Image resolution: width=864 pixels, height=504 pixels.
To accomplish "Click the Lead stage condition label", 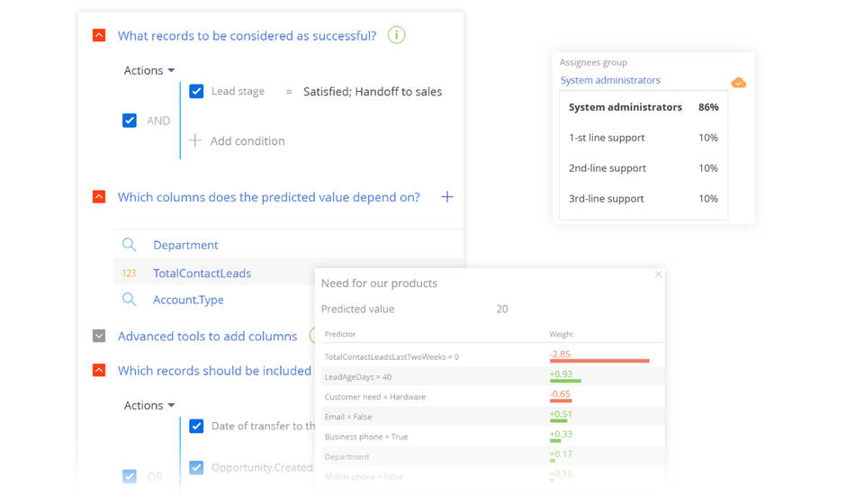I will pos(238,92).
